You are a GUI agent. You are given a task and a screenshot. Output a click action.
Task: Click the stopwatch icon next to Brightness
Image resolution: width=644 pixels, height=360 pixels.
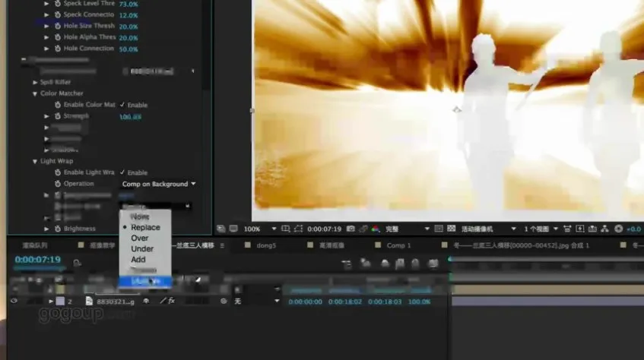[x=57, y=229]
